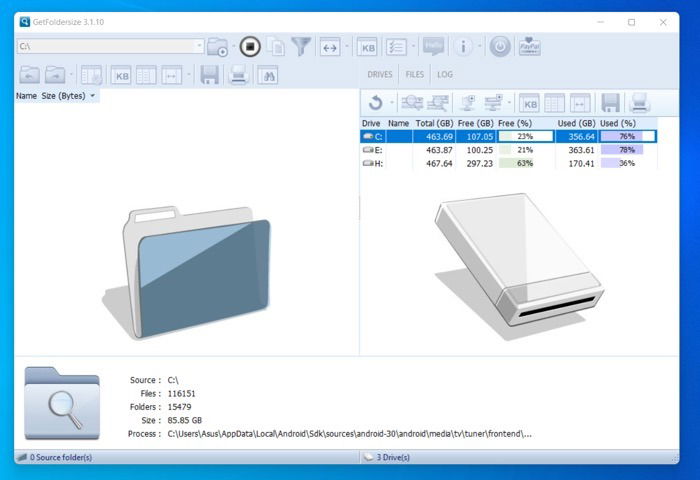Expand the Size (Bytes) column sort arrow
The image size is (700, 480).
[92, 96]
